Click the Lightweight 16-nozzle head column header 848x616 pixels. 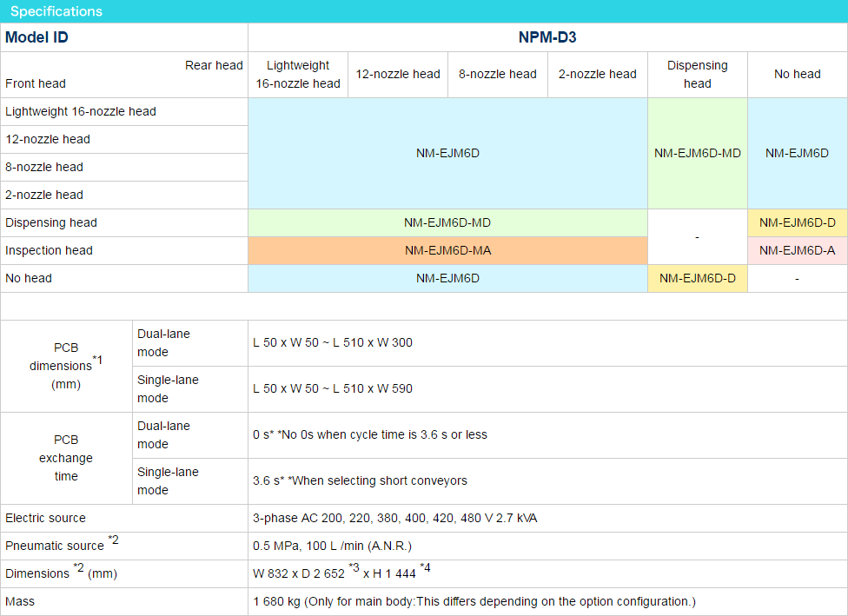point(298,75)
